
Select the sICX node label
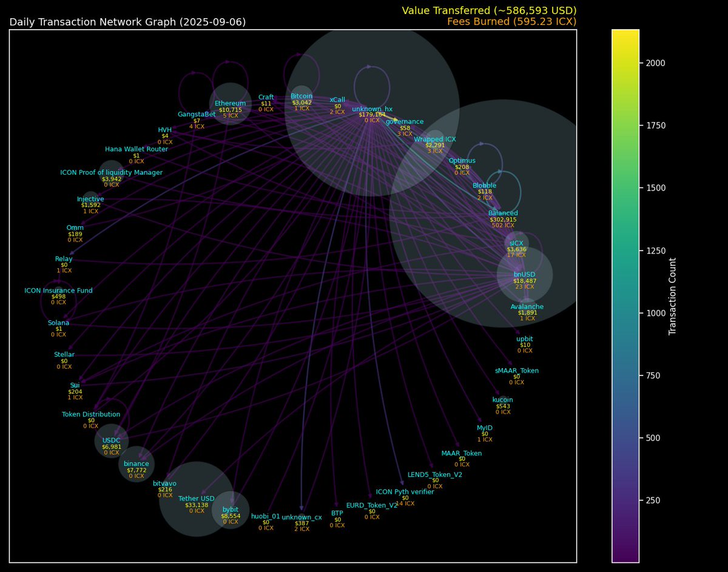(517, 243)
